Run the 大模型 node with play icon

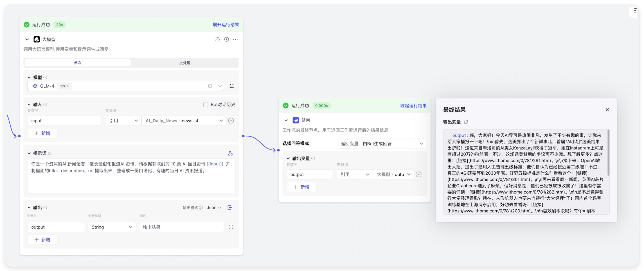point(227,39)
